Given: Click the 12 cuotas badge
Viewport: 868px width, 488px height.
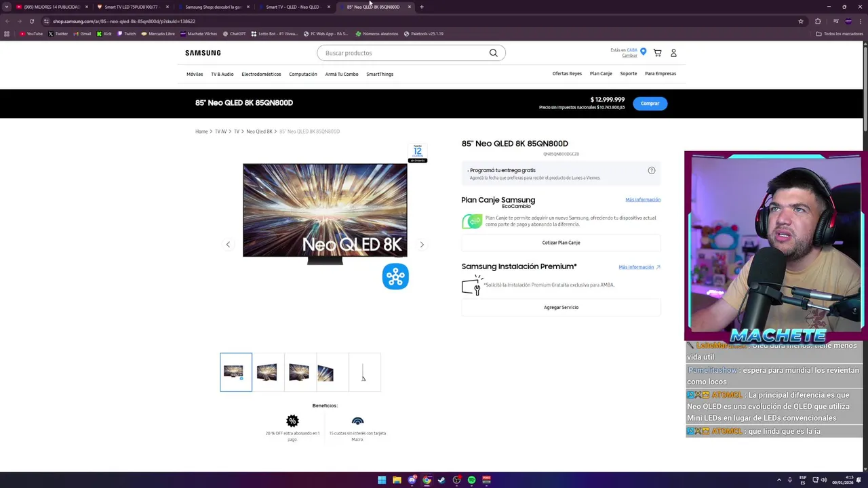Looking at the screenshot, I should coord(418,153).
